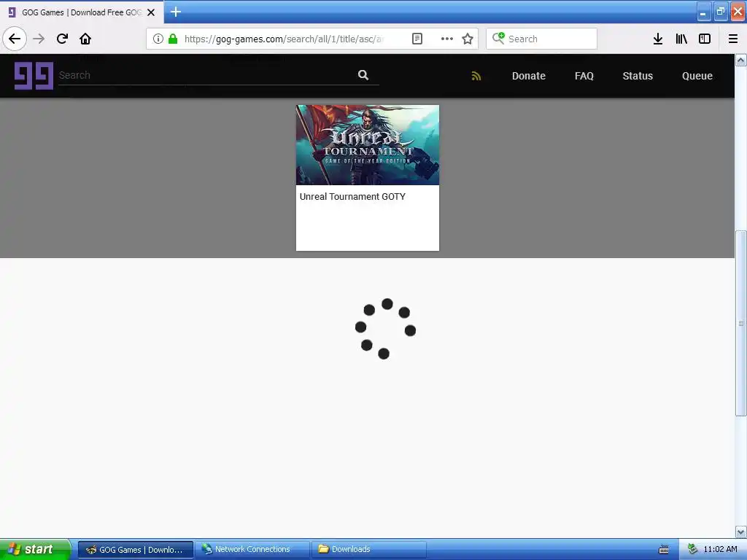Click the Unreal Tournament GOTY title
This screenshot has width=747, height=560.
tap(352, 197)
